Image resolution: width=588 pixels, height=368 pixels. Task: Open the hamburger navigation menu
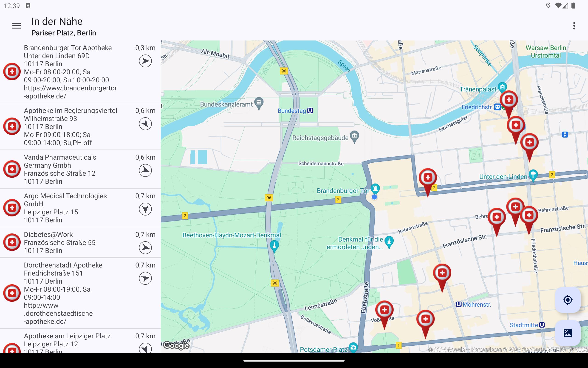click(x=17, y=26)
